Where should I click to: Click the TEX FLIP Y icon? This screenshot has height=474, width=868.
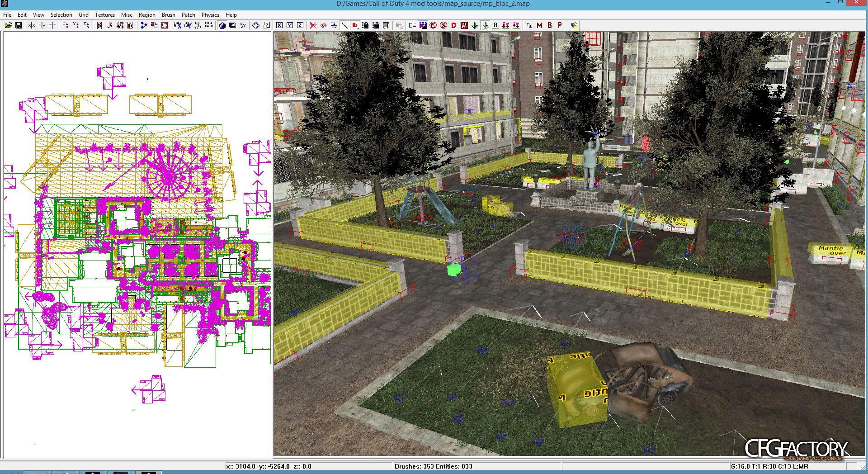188,25
